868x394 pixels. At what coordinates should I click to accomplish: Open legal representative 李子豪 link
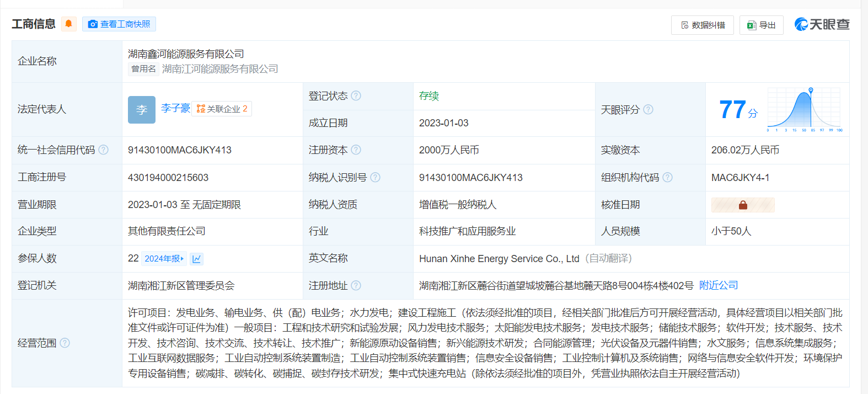click(175, 108)
